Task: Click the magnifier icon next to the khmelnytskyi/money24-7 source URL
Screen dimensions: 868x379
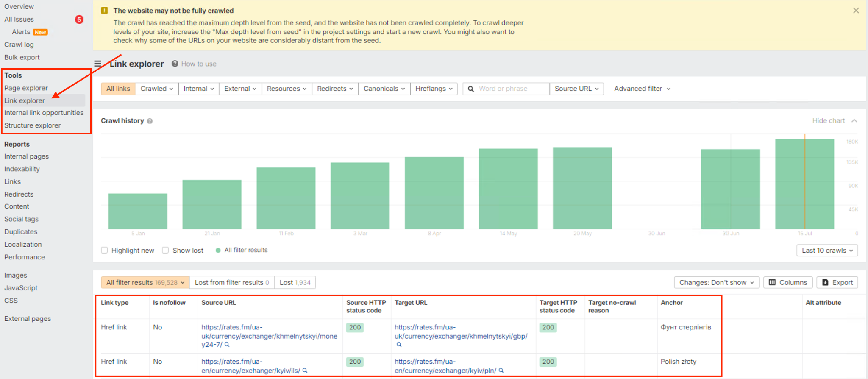Action: coord(227,345)
